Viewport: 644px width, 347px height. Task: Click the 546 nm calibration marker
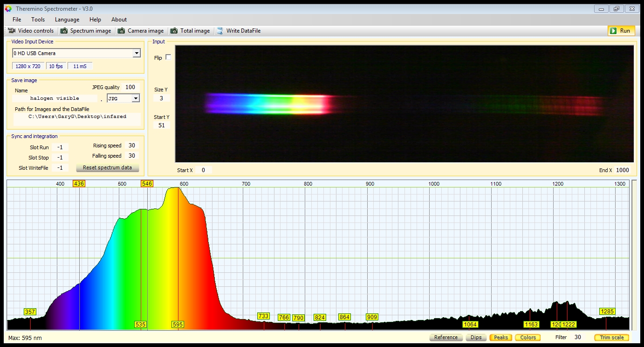[147, 184]
